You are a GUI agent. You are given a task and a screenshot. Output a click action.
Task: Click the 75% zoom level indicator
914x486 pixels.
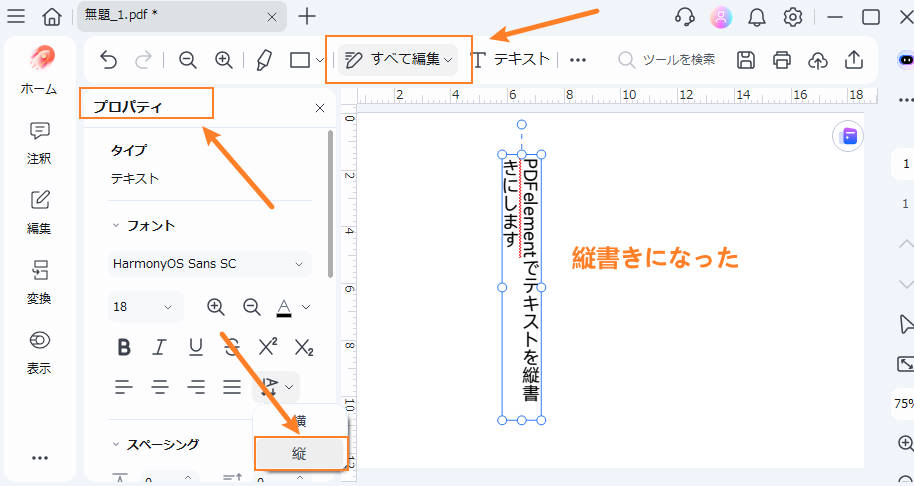tap(904, 403)
